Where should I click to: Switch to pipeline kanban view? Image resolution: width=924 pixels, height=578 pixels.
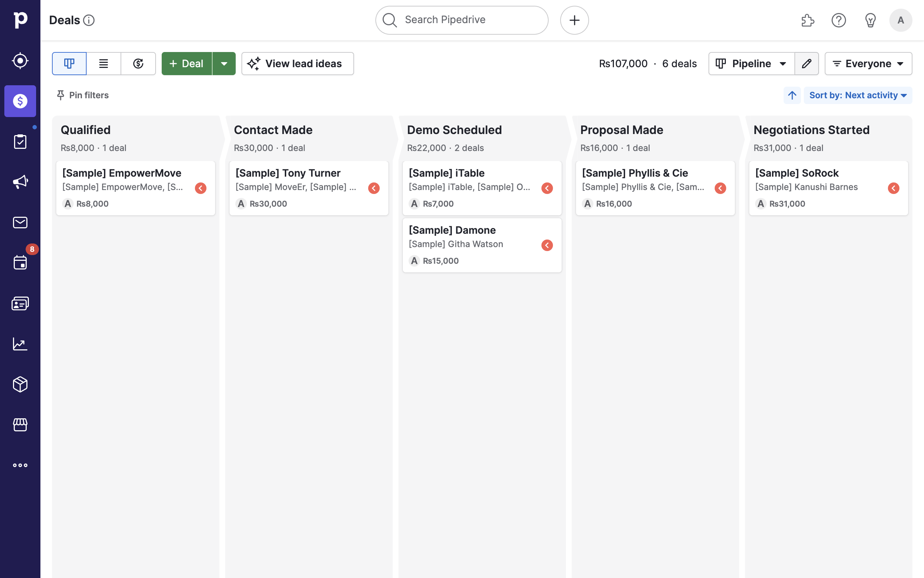coord(69,64)
